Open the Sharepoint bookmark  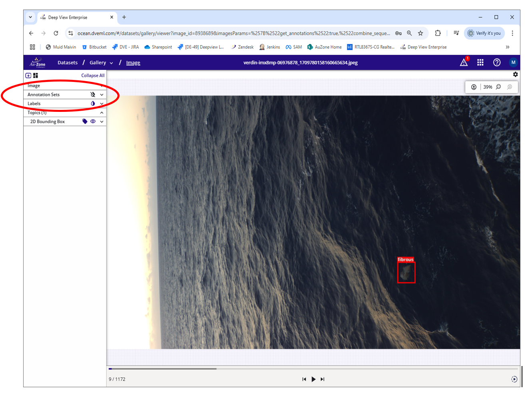pyautogui.click(x=158, y=47)
